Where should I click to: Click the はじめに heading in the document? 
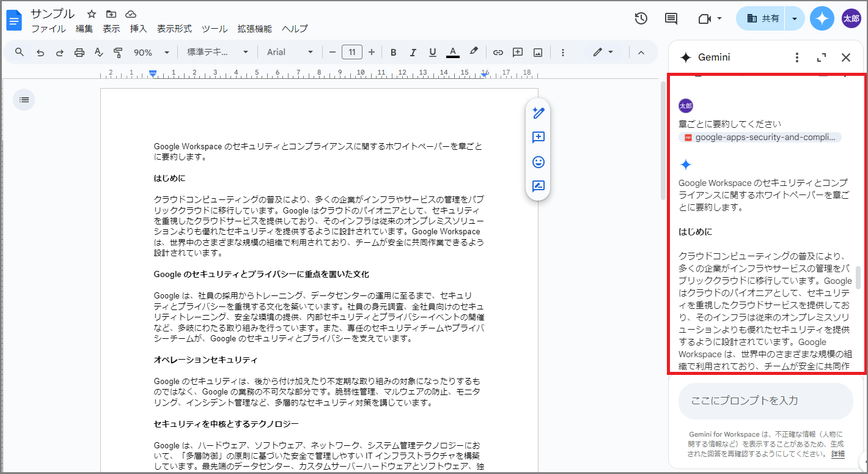point(169,178)
